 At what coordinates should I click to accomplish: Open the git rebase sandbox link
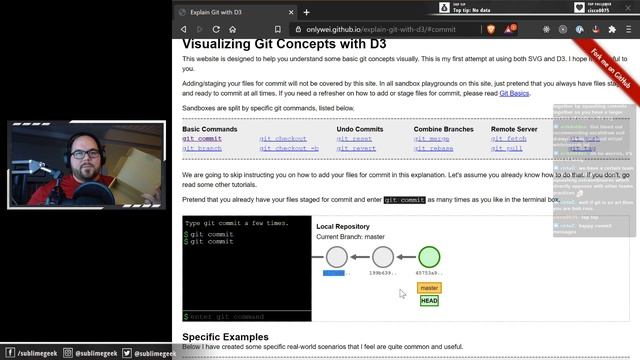tap(433, 149)
